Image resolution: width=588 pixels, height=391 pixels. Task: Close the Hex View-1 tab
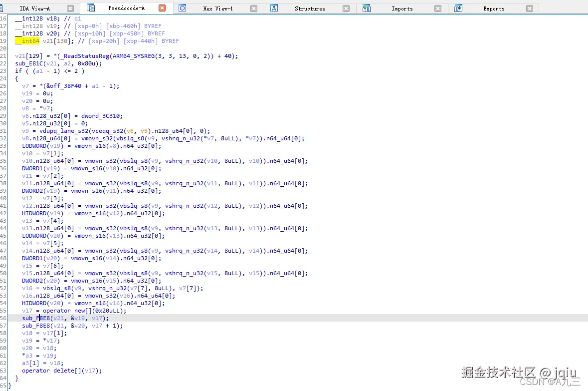(254, 8)
